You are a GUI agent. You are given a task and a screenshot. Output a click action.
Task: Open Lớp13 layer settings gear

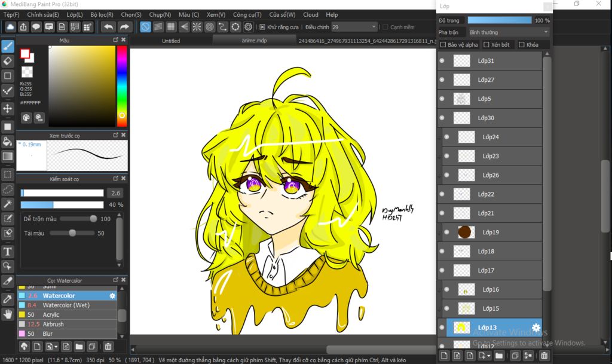[536, 328]
